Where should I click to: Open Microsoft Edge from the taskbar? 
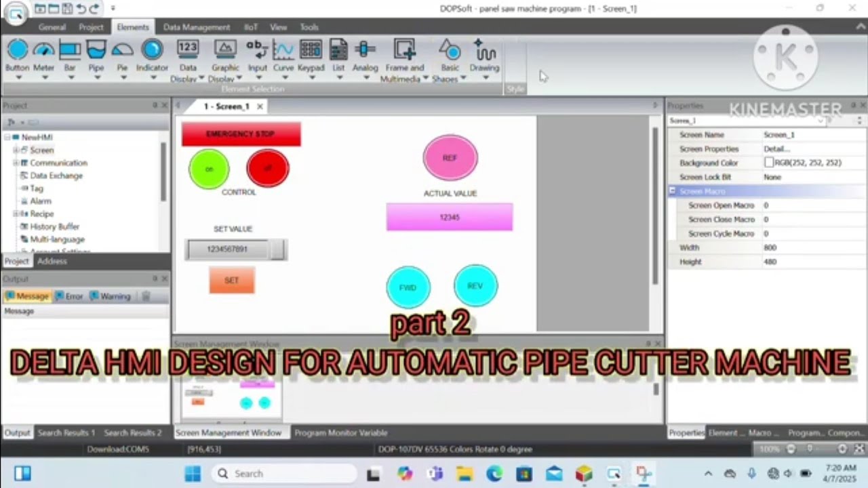pos(494,474)
